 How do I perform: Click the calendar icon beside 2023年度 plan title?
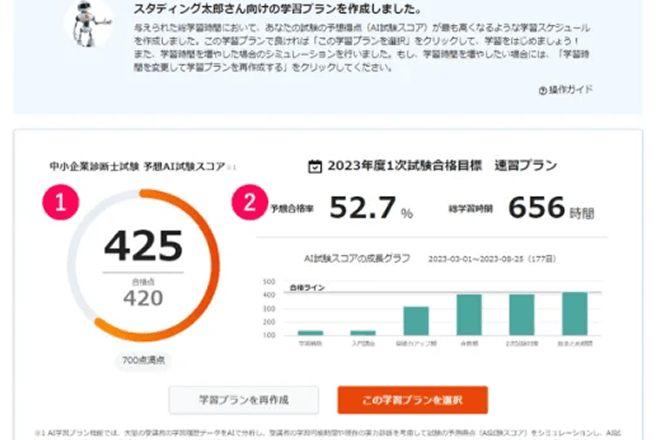pyautogui.click(x=314, y=166)
